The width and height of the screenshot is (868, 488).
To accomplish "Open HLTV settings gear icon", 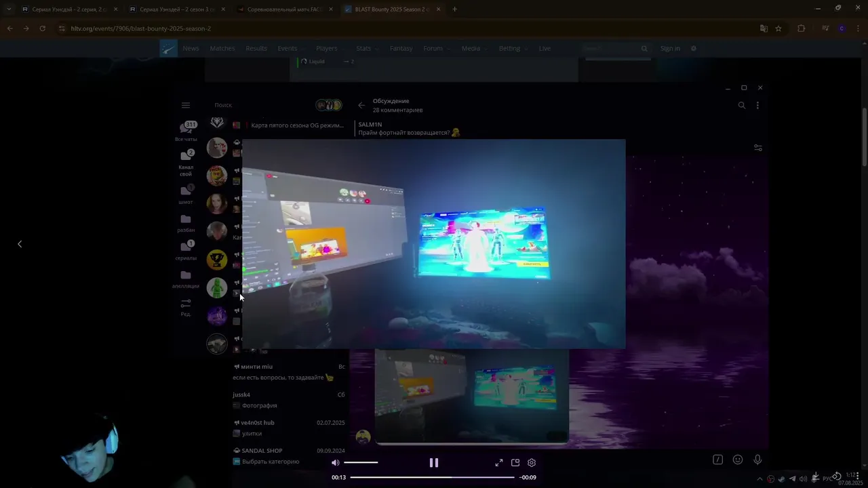I will click(694, 48).
